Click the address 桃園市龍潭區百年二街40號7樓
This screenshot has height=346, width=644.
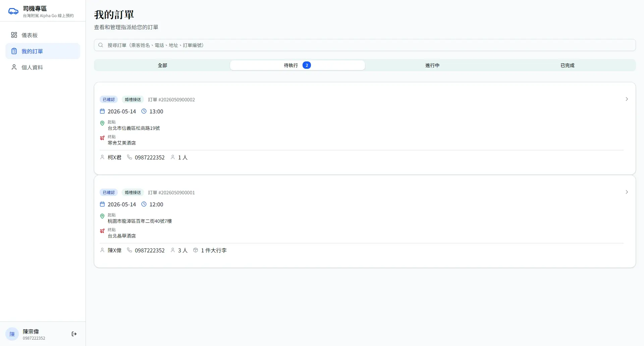pyautogui.click(x=140, y=221)
